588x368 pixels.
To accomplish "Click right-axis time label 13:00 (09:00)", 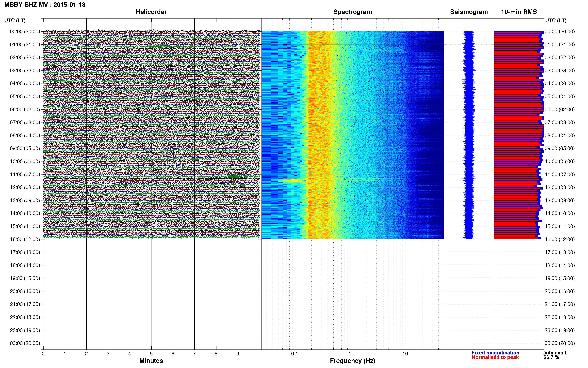I will pyautogui.click(x=560, y=201).
